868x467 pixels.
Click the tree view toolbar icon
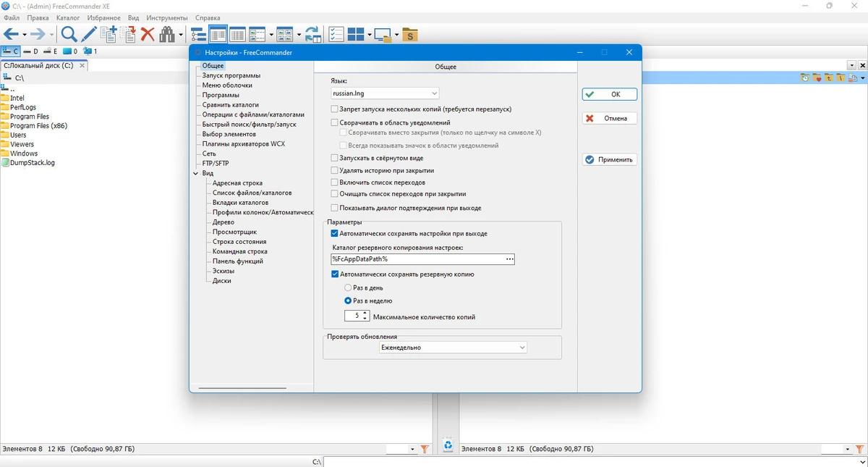point(197,34)
